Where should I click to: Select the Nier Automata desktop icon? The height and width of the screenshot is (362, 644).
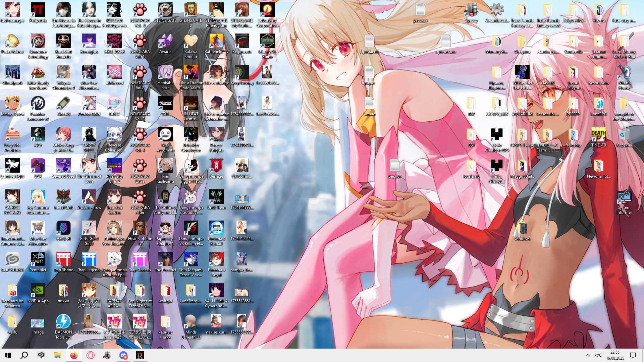(165, 135)
